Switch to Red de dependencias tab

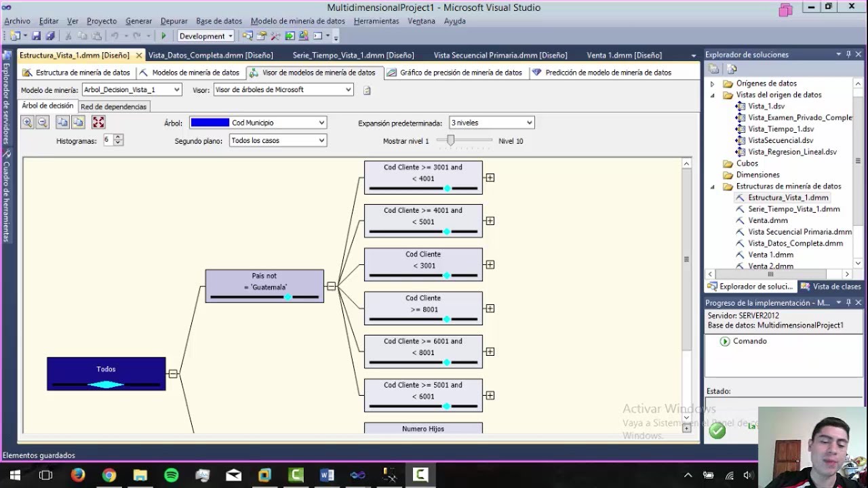pos(113,106)
